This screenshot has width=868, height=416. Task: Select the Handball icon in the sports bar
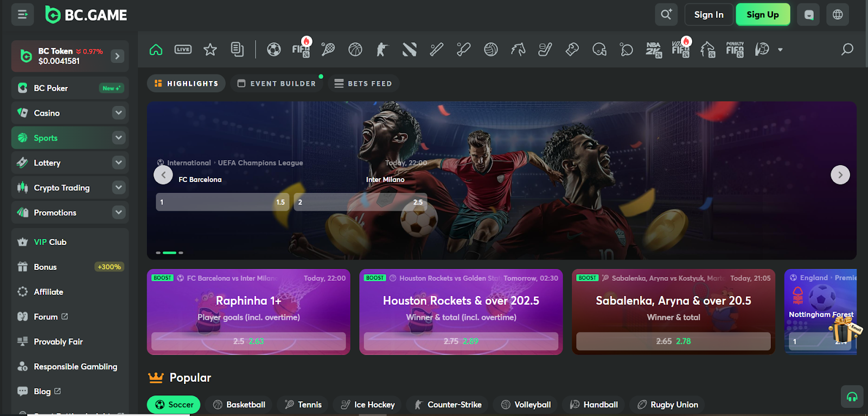coord(762,49)
